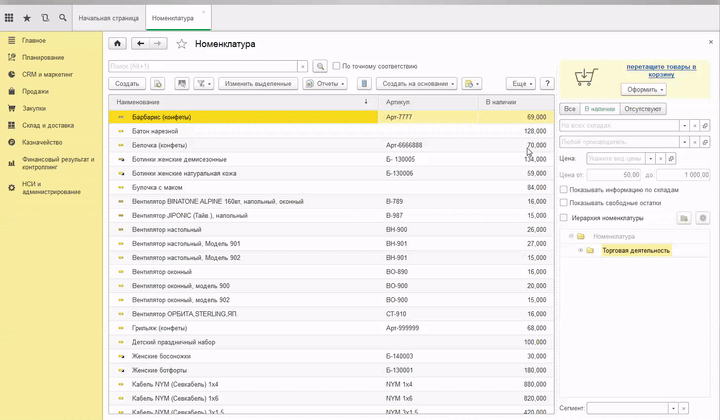Expand the Создать на основании dropdown
Image resolution: width=720 pixels, height=420 pixels.
click(x=418, y=84)
